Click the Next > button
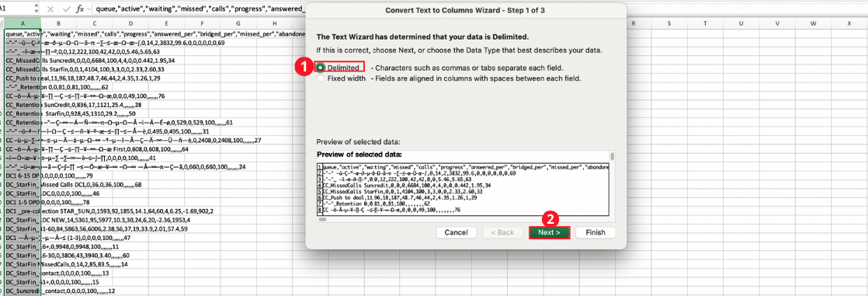The height and width of the screenshot is (296, 868). 549,233
